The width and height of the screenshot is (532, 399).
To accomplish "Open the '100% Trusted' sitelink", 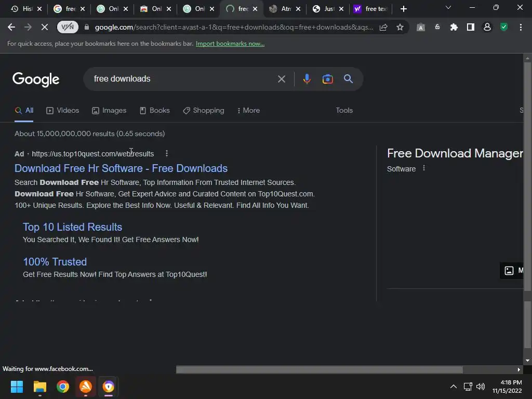I will point(55,262).
